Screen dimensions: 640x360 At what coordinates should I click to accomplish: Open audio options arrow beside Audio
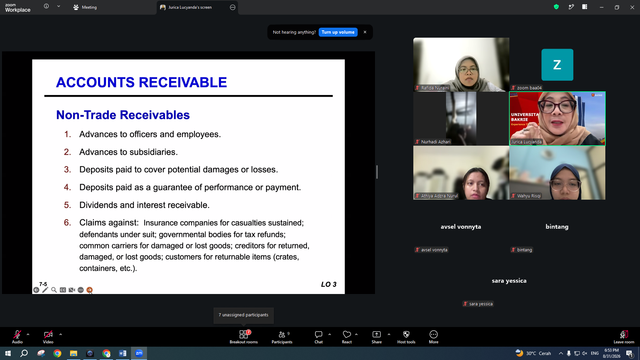click(x=28, y=334)
